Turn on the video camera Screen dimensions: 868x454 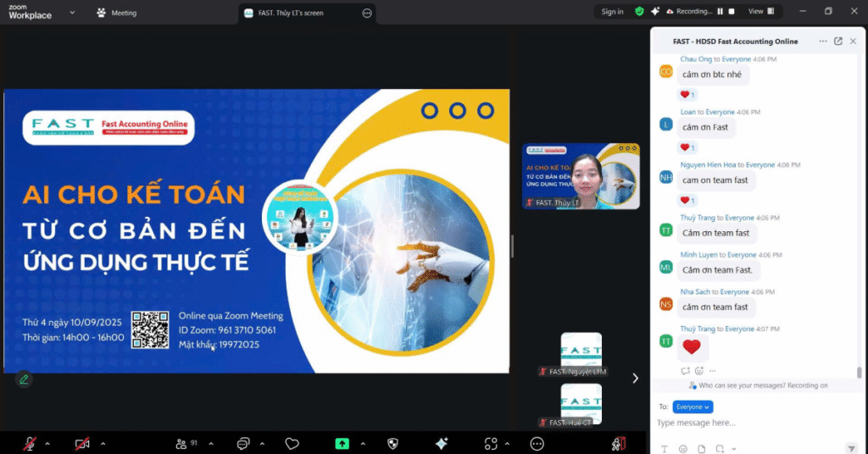[x=82, y=443]
